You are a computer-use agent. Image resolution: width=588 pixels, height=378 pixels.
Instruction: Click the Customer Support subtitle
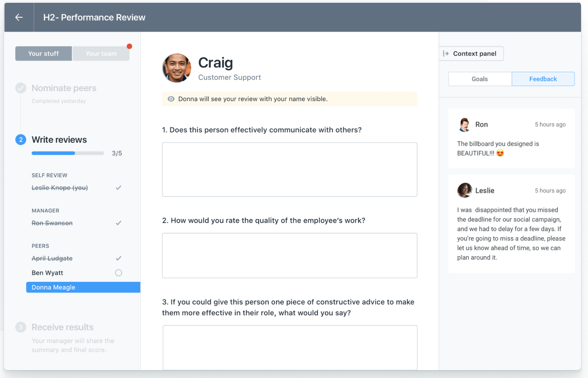[230, 78]
